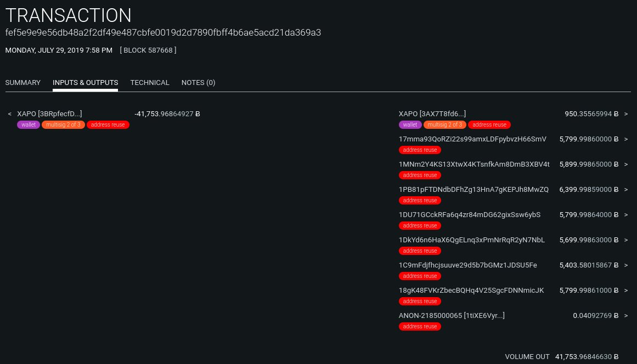Select the NOTES (0) tab
The width and height of the screenshot is (637, 364).
pyautogui.click(x=198, y=82)
